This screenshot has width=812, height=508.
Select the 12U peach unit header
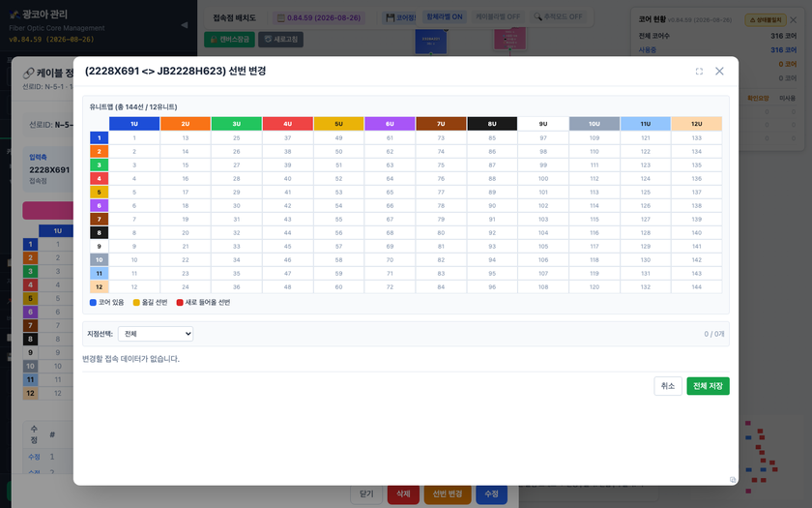[697, 124]
